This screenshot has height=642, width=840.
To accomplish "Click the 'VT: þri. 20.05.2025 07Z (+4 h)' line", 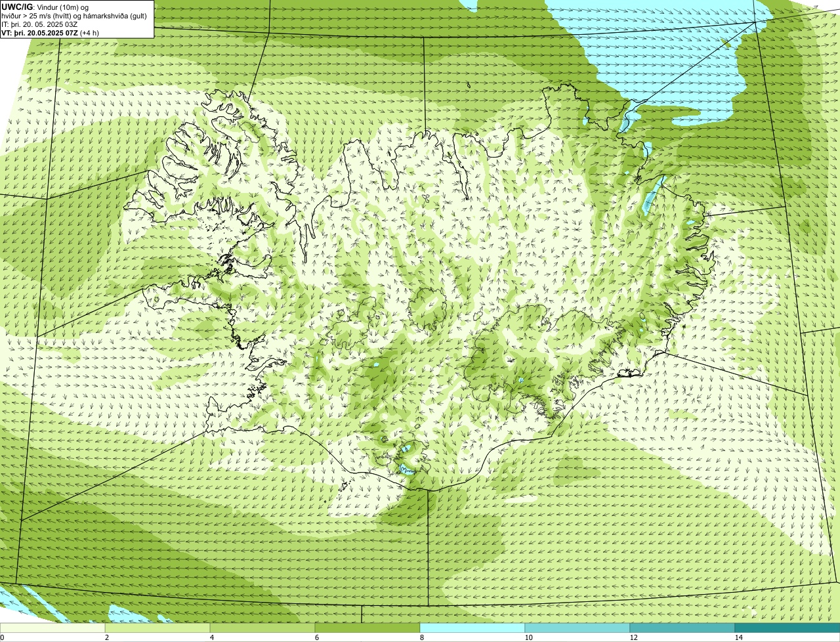I will click(51, 32).
